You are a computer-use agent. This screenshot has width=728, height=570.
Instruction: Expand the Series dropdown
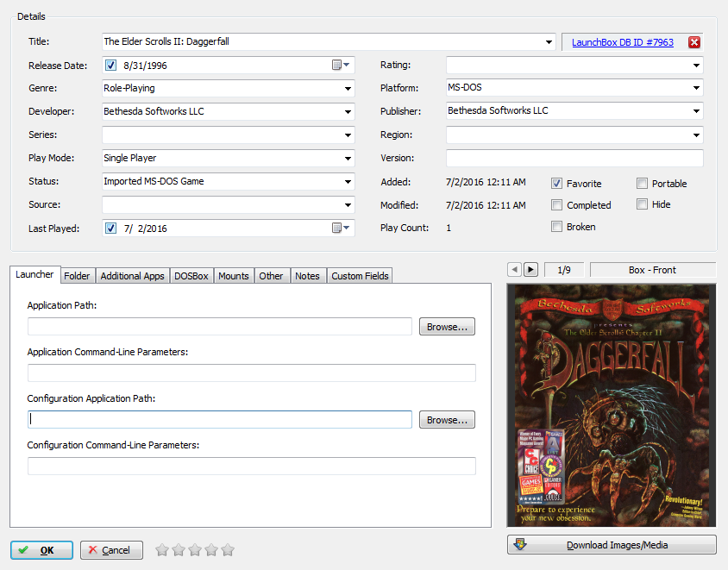click(348, 135)
